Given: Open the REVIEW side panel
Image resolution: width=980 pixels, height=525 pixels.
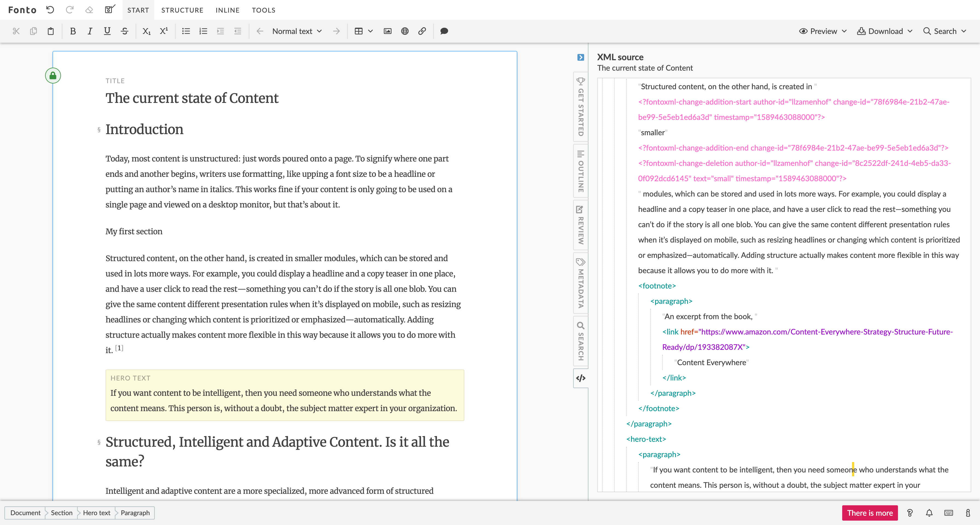Looking at the screenshot, I should (581, 225).
